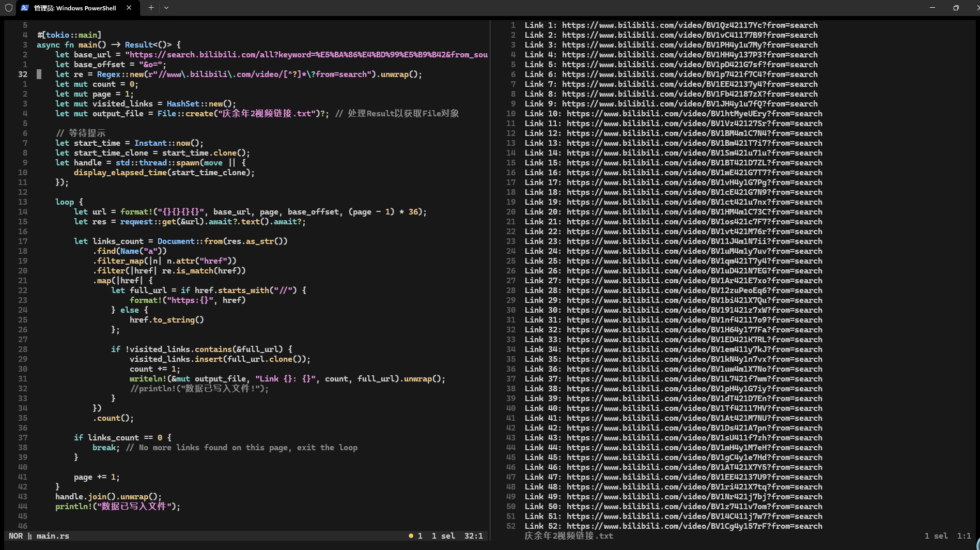Click the href.starts_with line

click(208, 291)
